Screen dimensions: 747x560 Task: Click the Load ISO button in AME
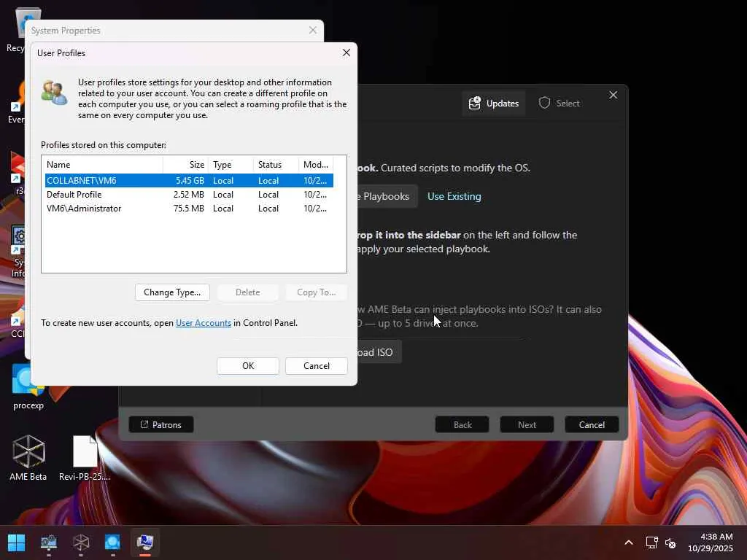coord(379,352)
